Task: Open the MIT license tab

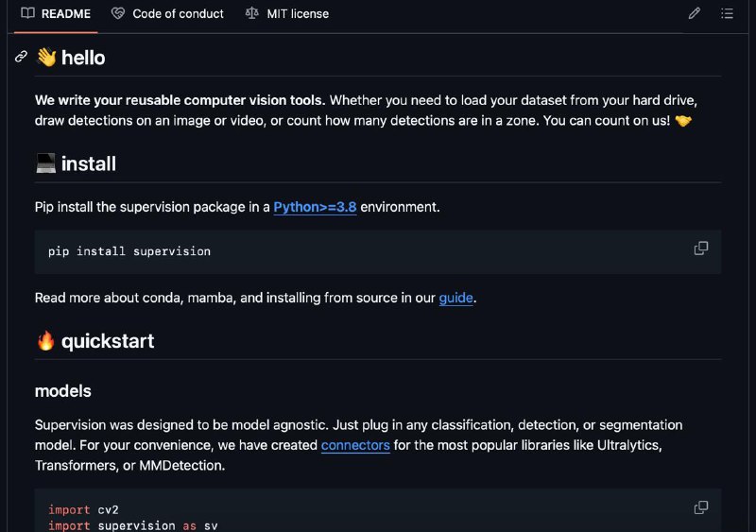Action: click(x=287, y=14)
